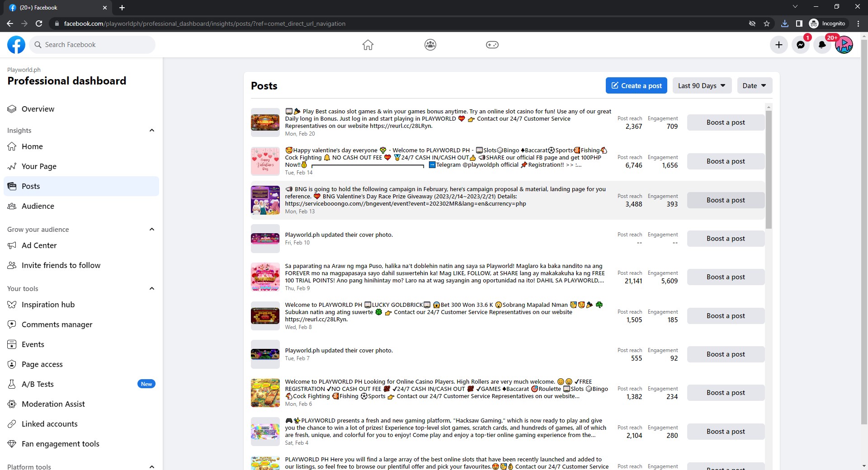Open Audience in the sidebar
Screen dimensions: 868x470
pyautogui.click(x=81, y=206)
